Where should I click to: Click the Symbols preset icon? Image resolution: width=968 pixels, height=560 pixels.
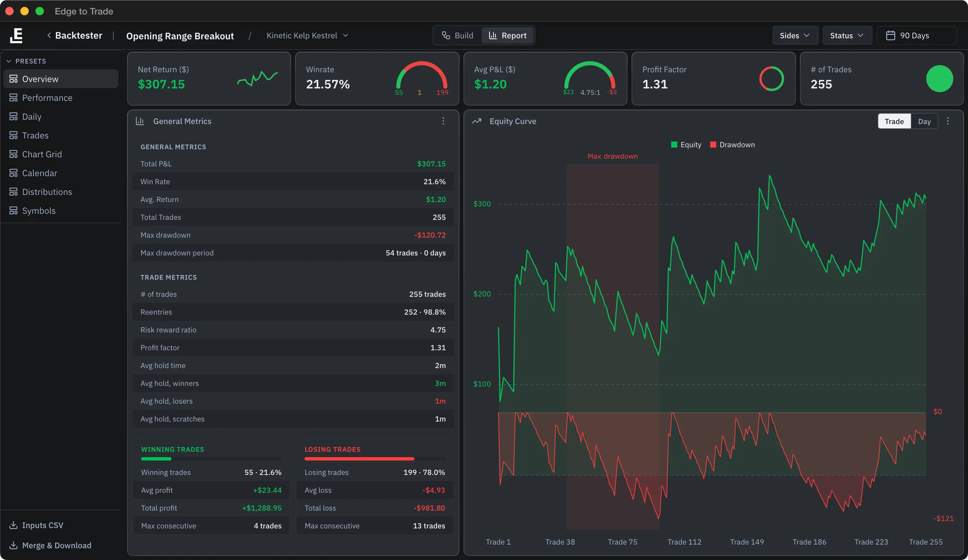[13, 210]
